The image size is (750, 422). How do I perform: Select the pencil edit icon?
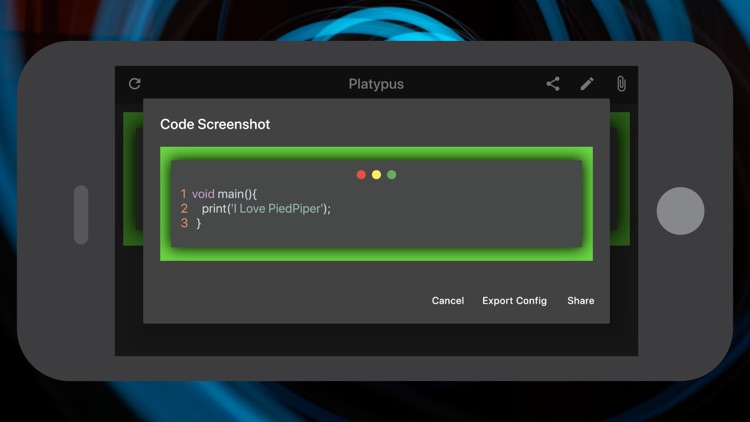coord(587,84)
